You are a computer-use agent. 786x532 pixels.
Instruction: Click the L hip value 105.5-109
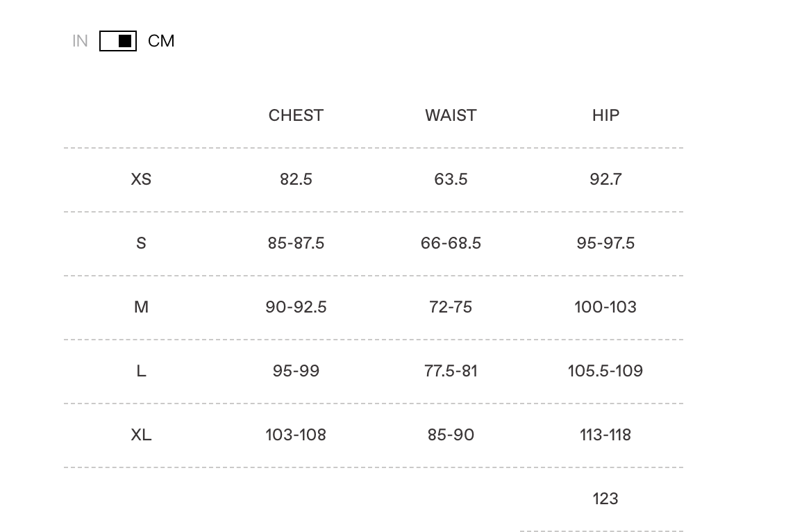point(605,371)
